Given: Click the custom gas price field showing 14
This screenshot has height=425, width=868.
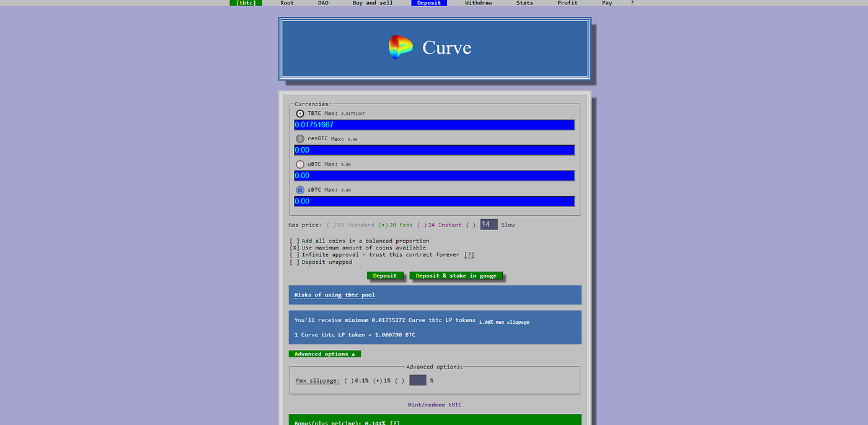Looking at the screenshot, I should [x=489, y=225].
